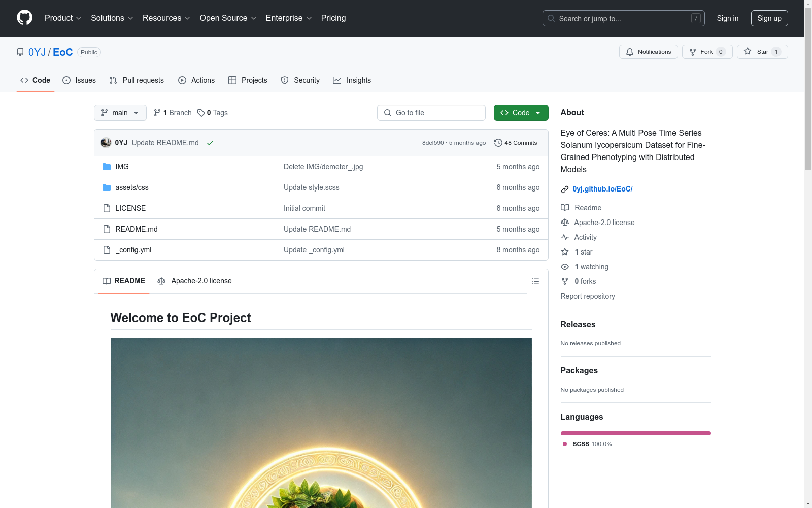Open the Delete IMG/demeter_.jpg commit message
The width and height of the screenshot is (812, 508).
click(x=323, y=167)
